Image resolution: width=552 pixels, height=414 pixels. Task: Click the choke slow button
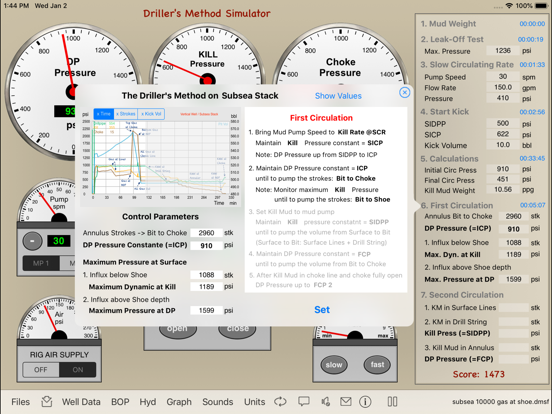(334, 365)
